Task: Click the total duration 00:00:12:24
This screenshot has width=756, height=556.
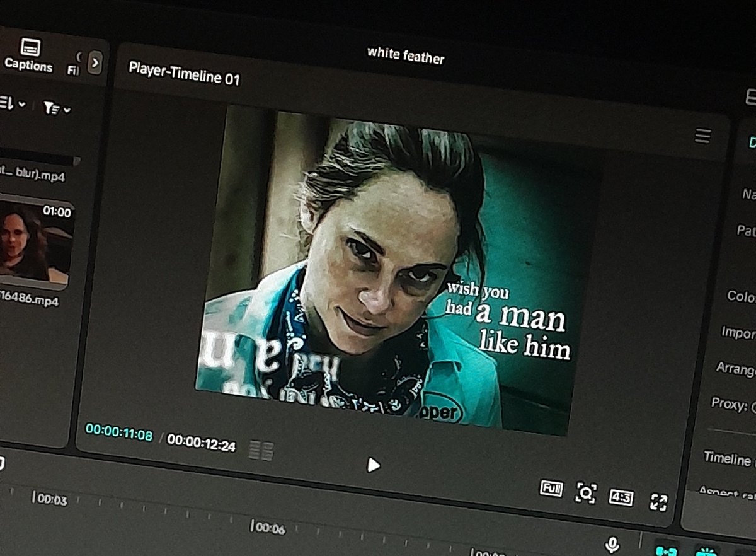Action: pos(202,443)
